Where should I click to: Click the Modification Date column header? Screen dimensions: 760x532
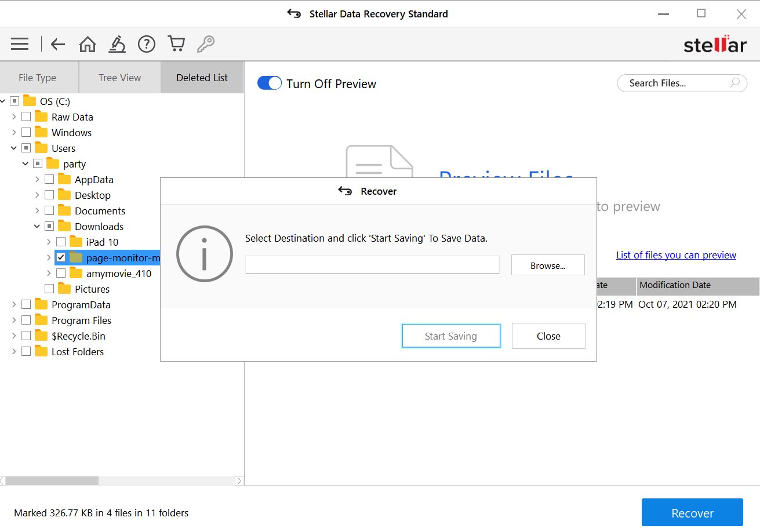pyautogui.click(x=698, y=286)
